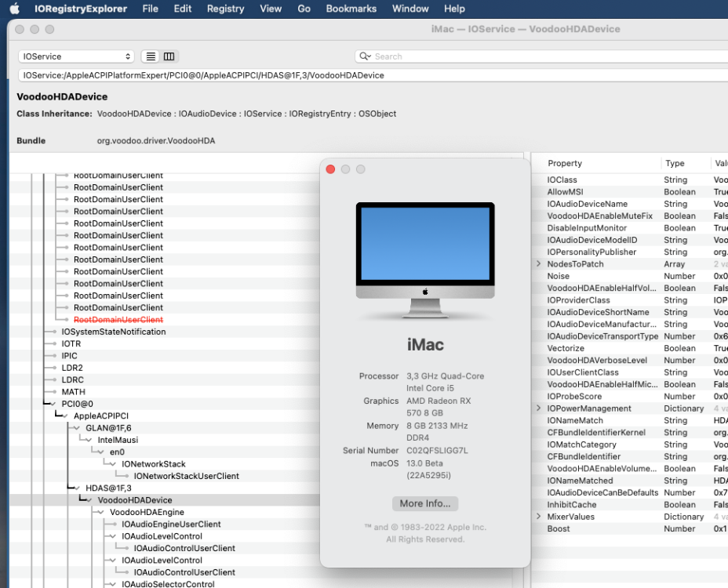Select the IOAudioEngineUserClient tree entry
The height and width of the screenshot is (588, 728).
tap(171, 524)
